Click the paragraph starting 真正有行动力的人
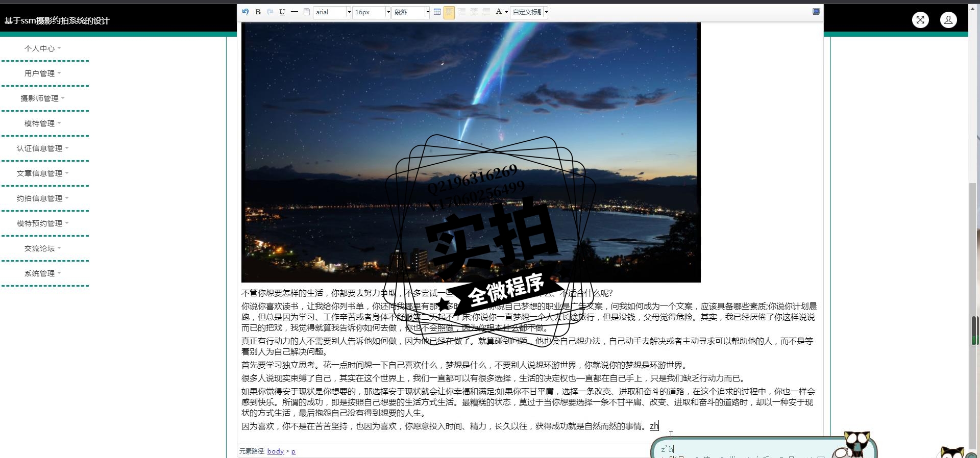The height and width of the screenshot is (458, 980). pyautogui.click(x=528, y=346)
